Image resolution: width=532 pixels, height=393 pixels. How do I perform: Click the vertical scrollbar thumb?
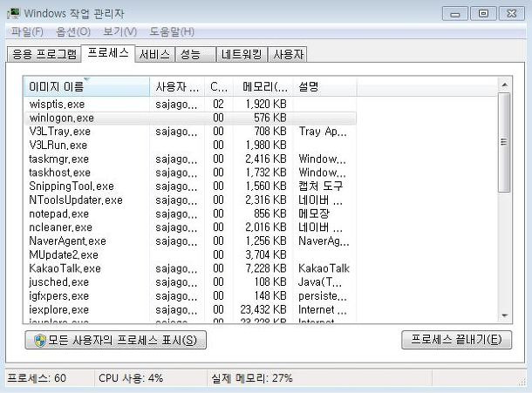tap(504, 142)
